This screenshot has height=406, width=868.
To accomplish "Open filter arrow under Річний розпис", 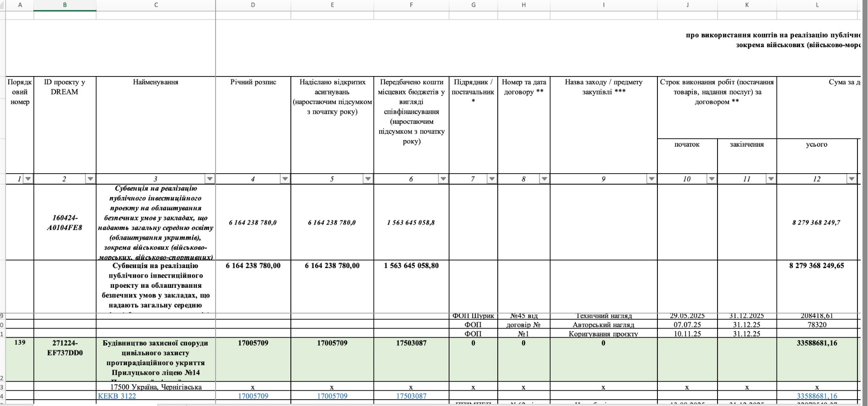I will point(285,179).
